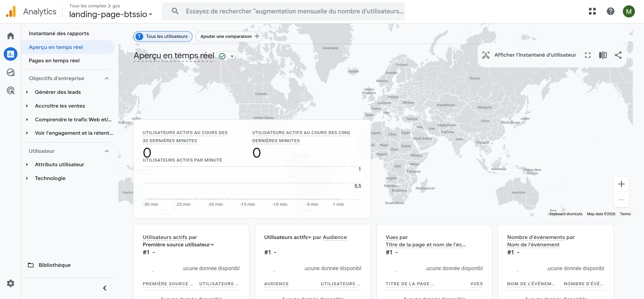Click the Tous les utilisateurs chip

(163, 37)
